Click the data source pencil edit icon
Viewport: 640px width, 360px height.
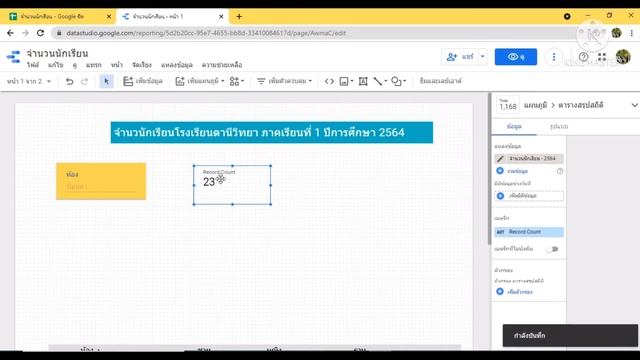click(x=500, y=158)
